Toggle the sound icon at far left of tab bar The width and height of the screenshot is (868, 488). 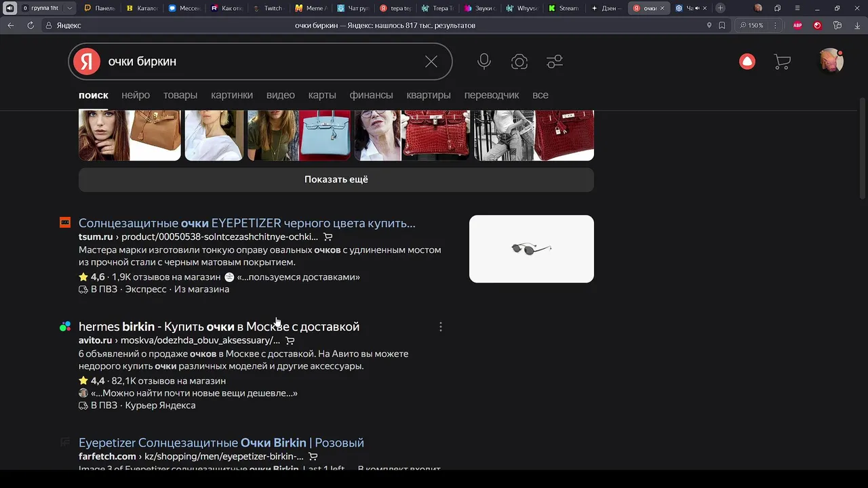point(9,8)
